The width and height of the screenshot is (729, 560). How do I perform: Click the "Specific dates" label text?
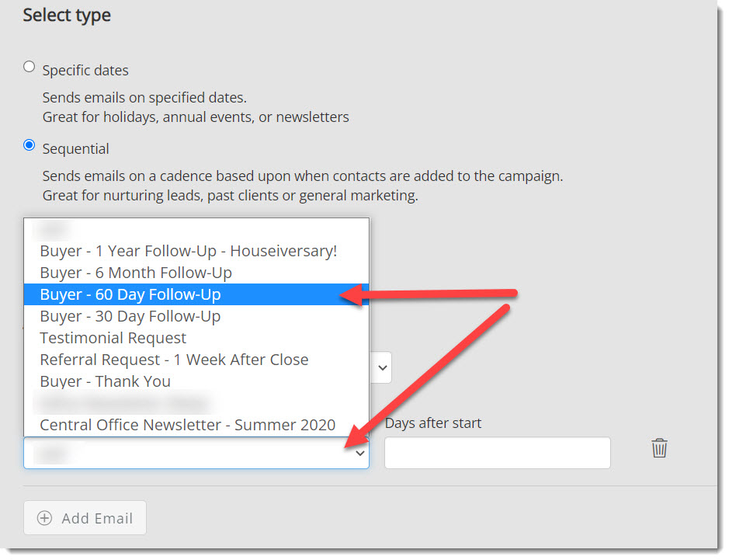85,70
